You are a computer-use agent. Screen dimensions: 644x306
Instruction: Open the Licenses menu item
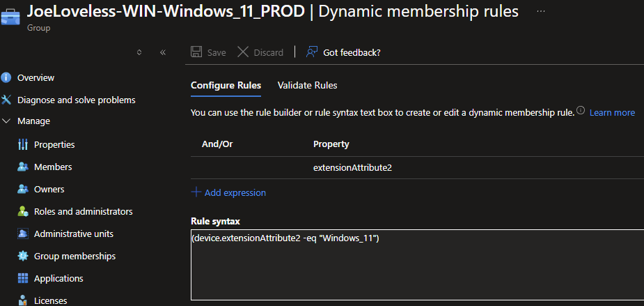point(50,300)
